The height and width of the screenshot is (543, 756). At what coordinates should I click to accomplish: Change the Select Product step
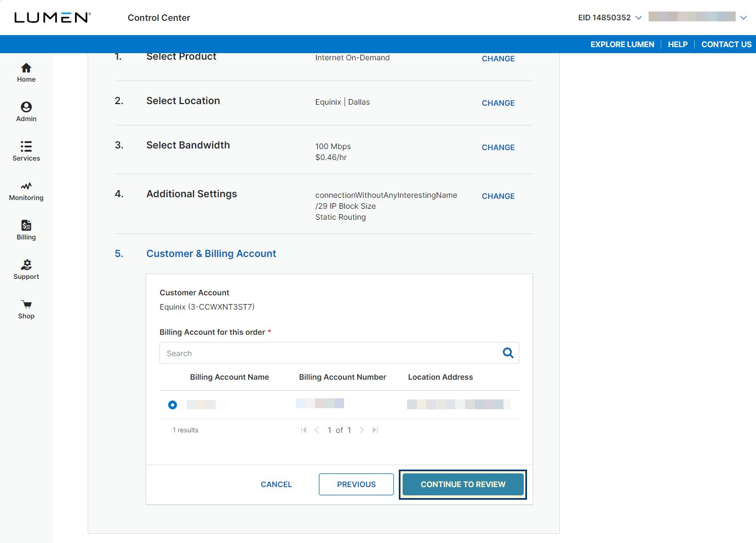498,59
